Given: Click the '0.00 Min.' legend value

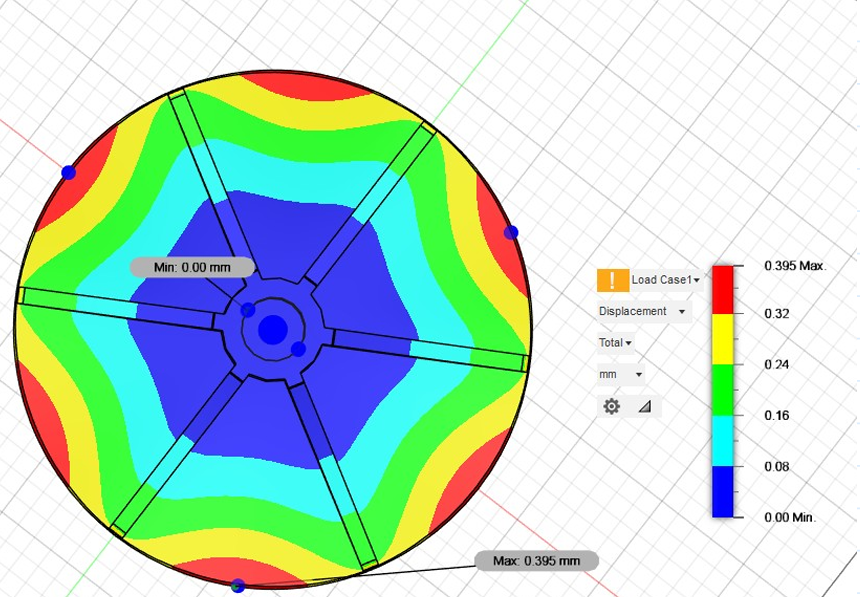Looking at the screenshot, I should point(790,517).
